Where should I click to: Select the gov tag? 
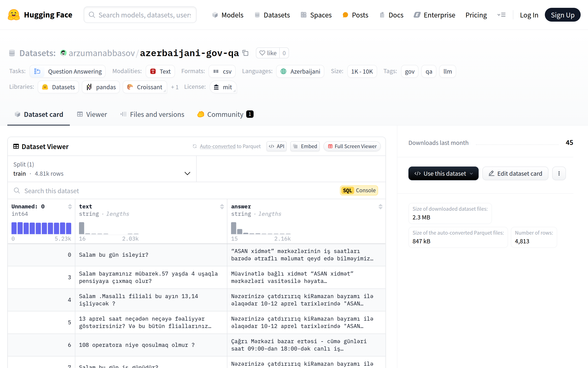[410, 71]
